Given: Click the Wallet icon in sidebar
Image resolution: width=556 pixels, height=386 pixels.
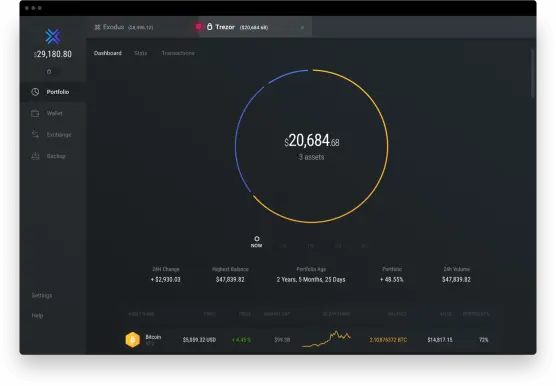Looking at the screenshot, I should pyautogui.click(x=35, y=113).
